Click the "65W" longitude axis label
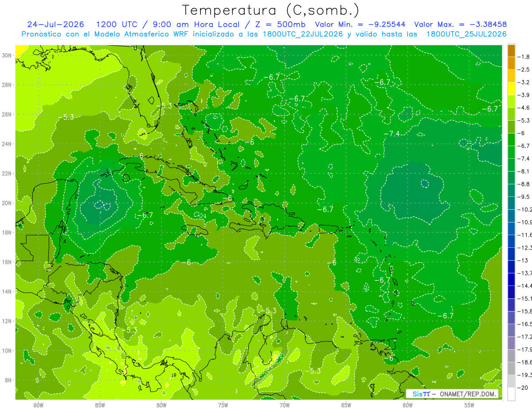The image size is (532, 411). 346,405
